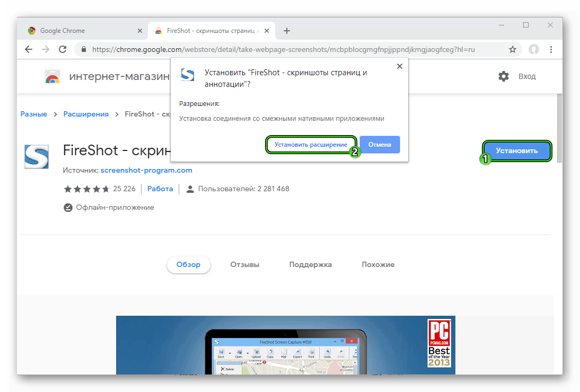Click the five-star rating
580x392 pixels.
pos(86,189)
